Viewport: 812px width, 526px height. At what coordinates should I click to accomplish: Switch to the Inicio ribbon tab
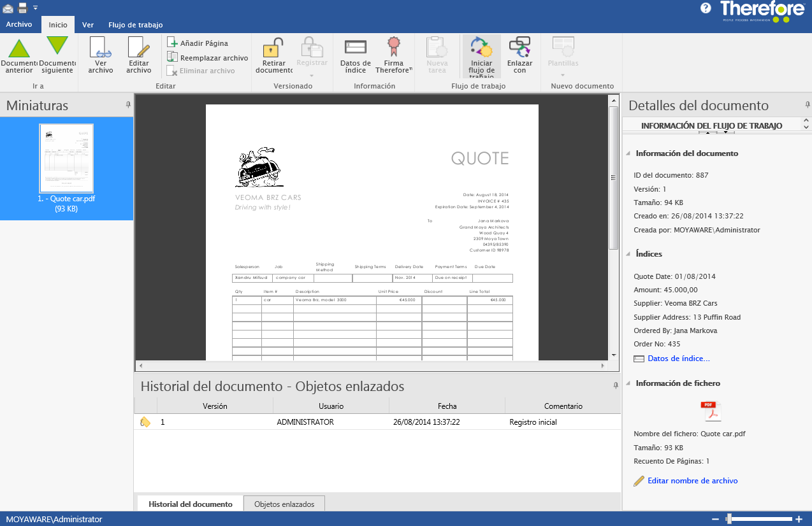coord(58,25)
